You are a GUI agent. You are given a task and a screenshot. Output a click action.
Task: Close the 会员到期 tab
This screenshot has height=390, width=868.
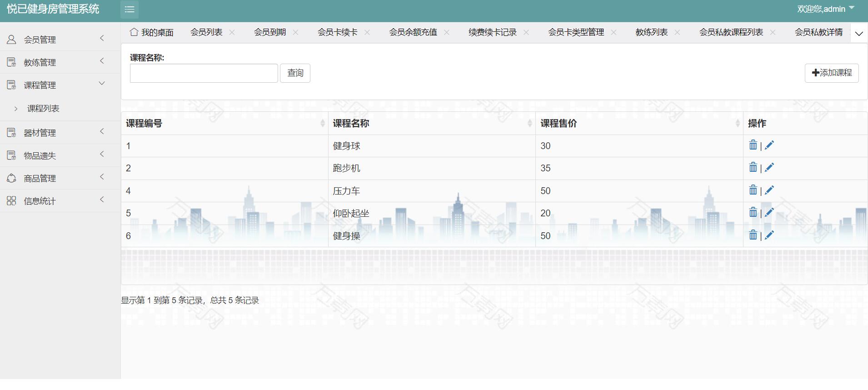[296, 32]
